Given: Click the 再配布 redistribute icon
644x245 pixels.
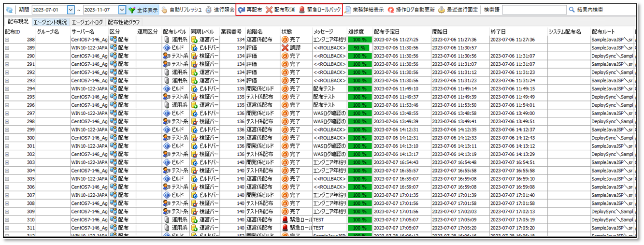Looking at the screenshot, I should pyautogui.click(x=241, y=10).
